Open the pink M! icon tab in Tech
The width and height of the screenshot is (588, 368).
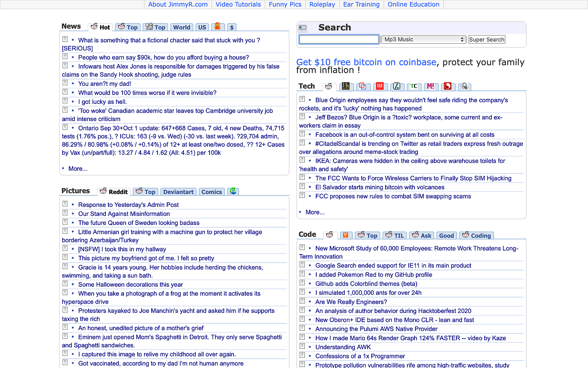[x=430, y=86]
